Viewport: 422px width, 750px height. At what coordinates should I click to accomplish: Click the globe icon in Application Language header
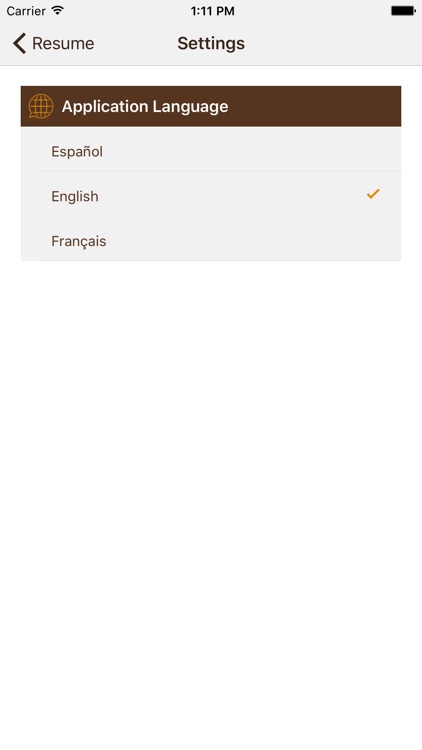[41, 106]
